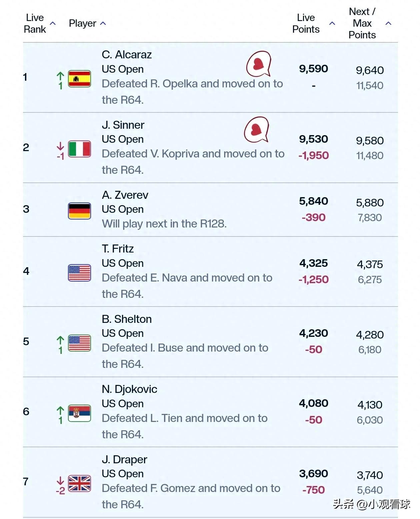This screenshot has height=519, width=420.
Task: Select the Live Points column header
Action: click(306, 23)
